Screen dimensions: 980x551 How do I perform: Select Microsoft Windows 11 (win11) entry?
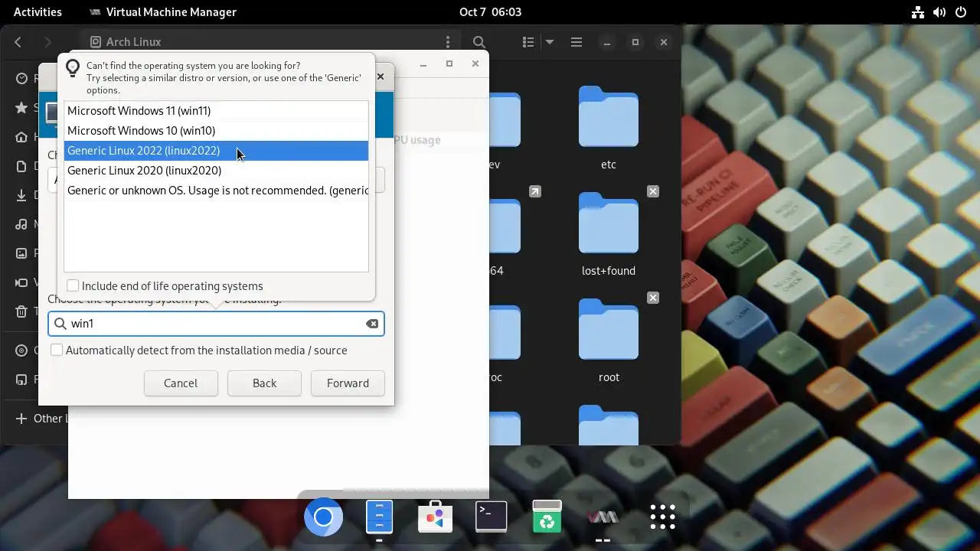pyautogui.click(x=216, y=111)
